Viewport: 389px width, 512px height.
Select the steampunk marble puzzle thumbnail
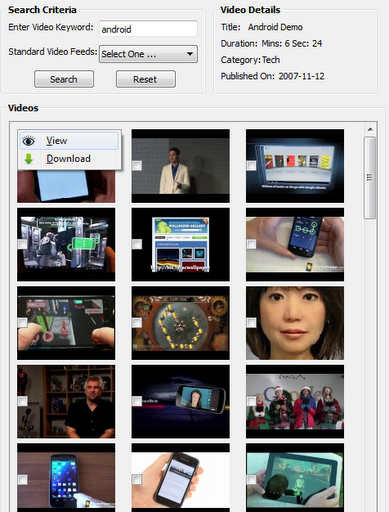tap(181, 323)
